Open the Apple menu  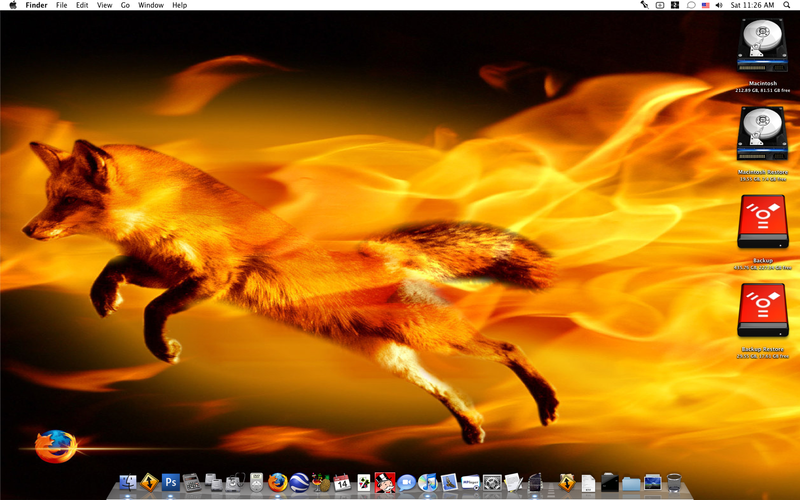pos(13,5)
